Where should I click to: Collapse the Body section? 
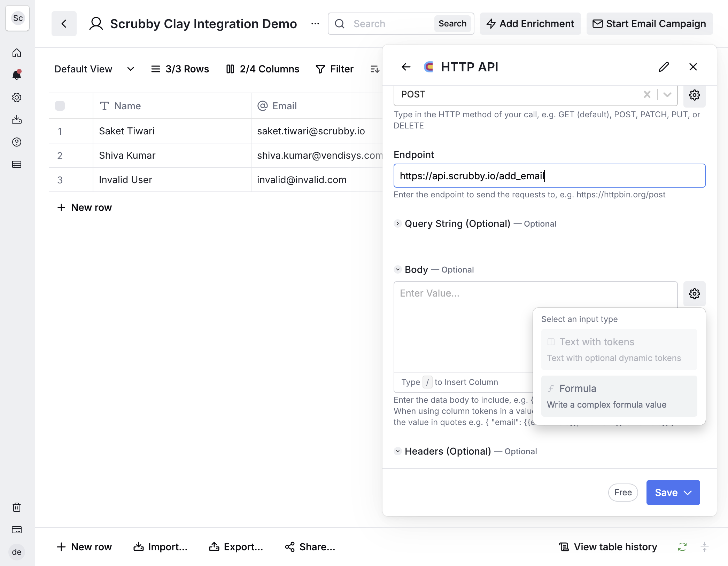point(397,269)
